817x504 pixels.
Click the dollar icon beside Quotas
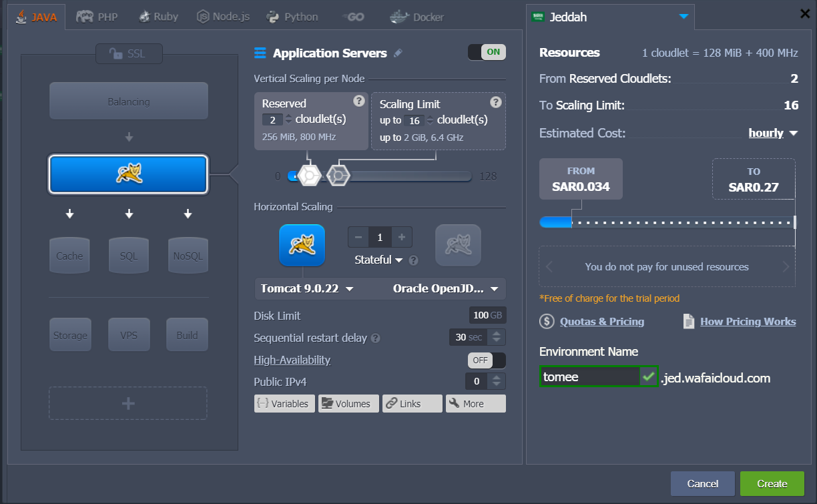pos(547,321)
